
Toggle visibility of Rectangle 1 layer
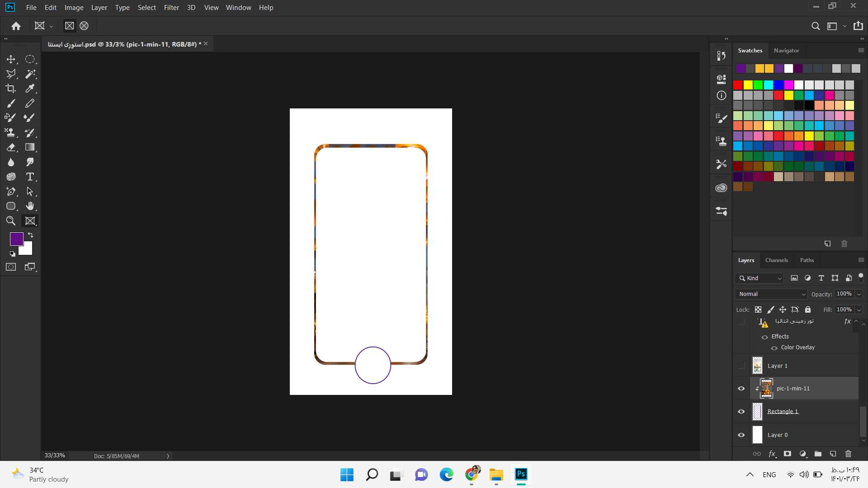pos(741,411)
